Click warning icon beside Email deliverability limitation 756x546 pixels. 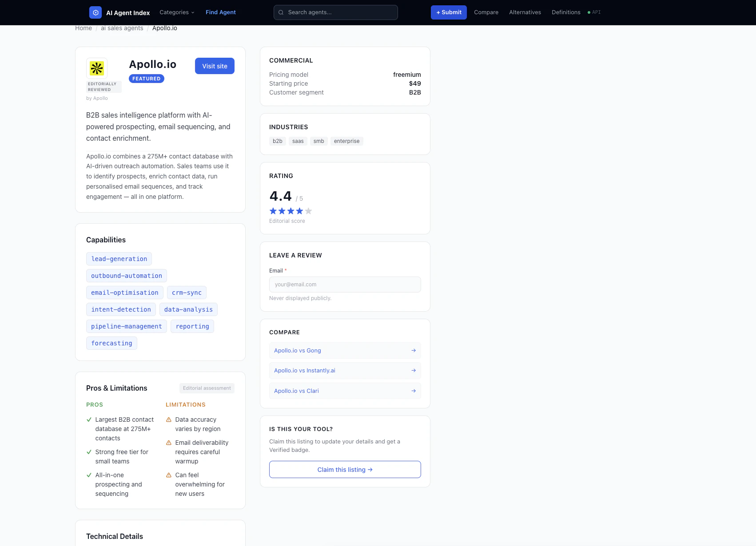[x=169, y=443]
